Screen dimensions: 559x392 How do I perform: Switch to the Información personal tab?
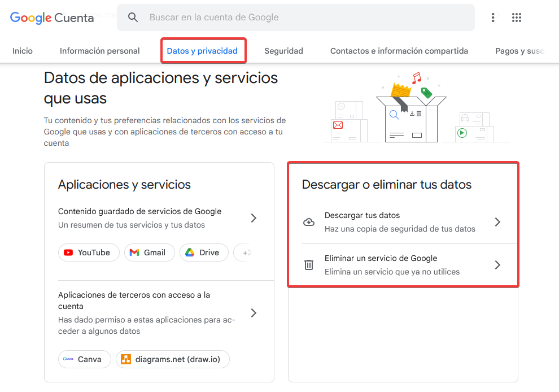point(99,51)
